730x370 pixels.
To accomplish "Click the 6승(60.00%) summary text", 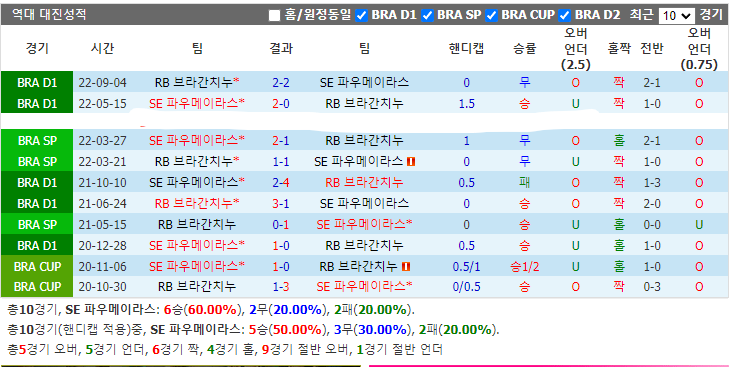I will tap(203, 309).
